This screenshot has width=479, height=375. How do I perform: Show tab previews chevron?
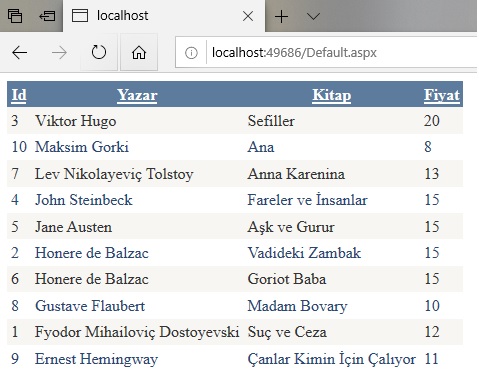click(313, 16)
